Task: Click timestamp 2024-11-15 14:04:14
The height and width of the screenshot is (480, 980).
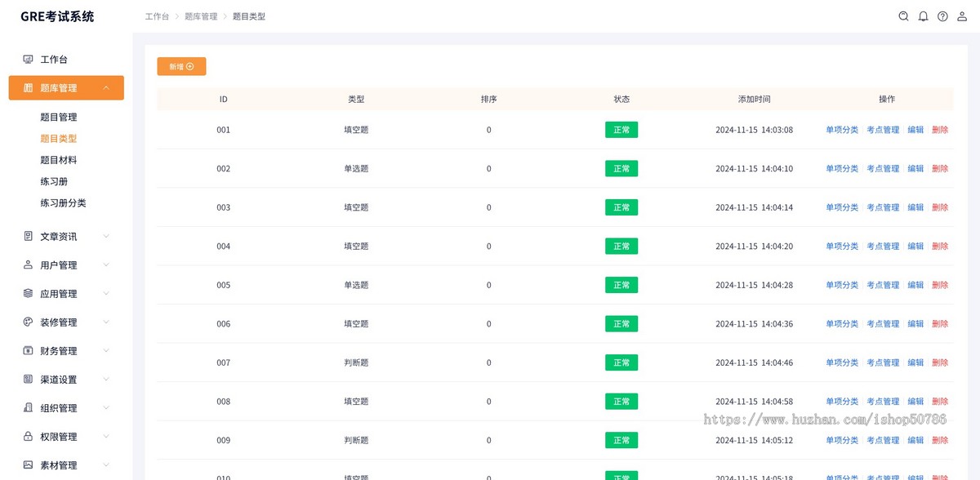Action: [x=754, y=207]
